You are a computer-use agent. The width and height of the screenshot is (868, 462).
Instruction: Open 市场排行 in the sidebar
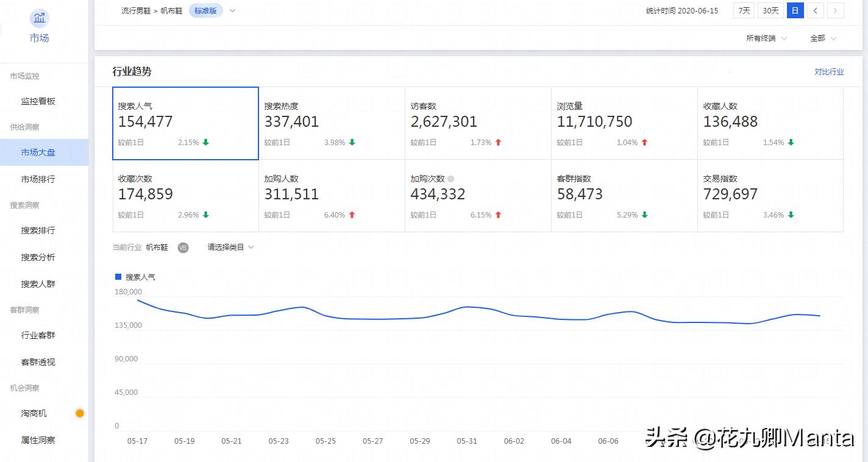tap(38, 179)
